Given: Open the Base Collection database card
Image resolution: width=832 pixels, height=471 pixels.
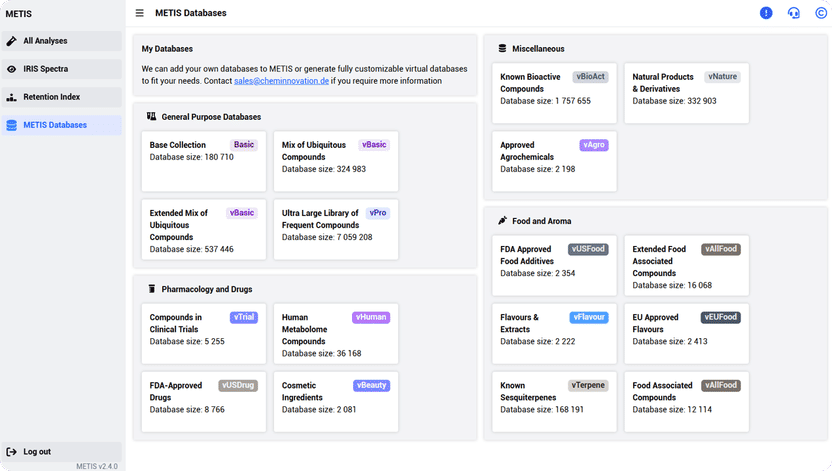Looking at the screenshot, I should tap(204, 160).
